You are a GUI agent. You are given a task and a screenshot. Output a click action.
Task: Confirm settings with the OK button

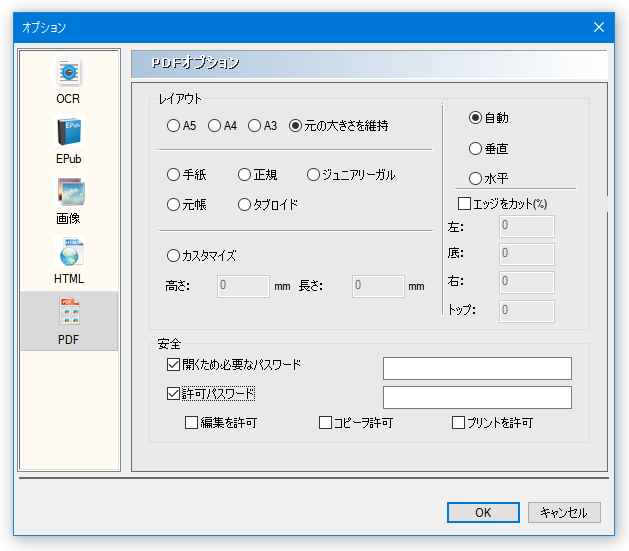coord(483,512)
